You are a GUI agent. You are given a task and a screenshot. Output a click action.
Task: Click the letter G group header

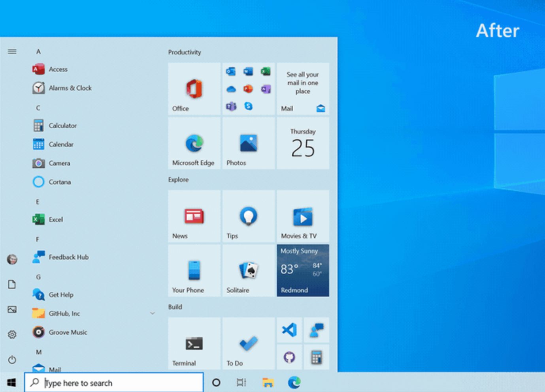coord(38,277)
